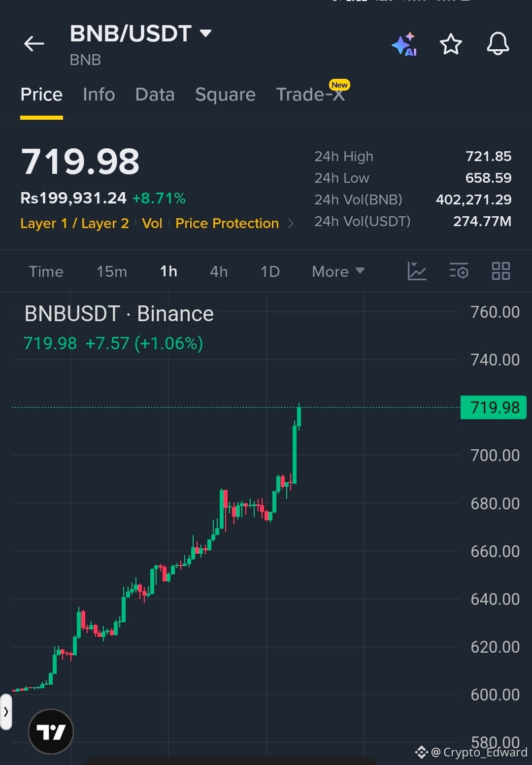Open chart indicators line-graph icon
This screenshot has height=765, width=532.
(x=417, y=271)
